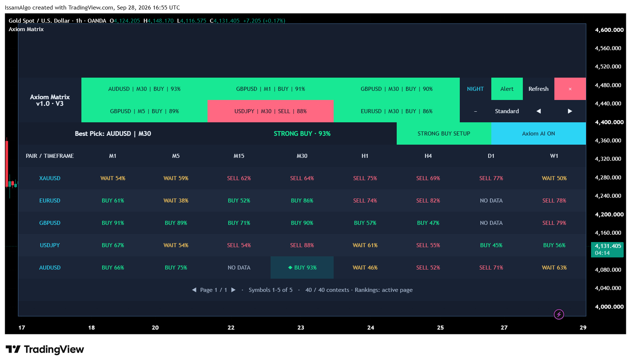Click the EURUSD M30 BUY 86% cell
The height and width of the screenshot is (364, 631).
pyautogui.click(x=302, y=201)
